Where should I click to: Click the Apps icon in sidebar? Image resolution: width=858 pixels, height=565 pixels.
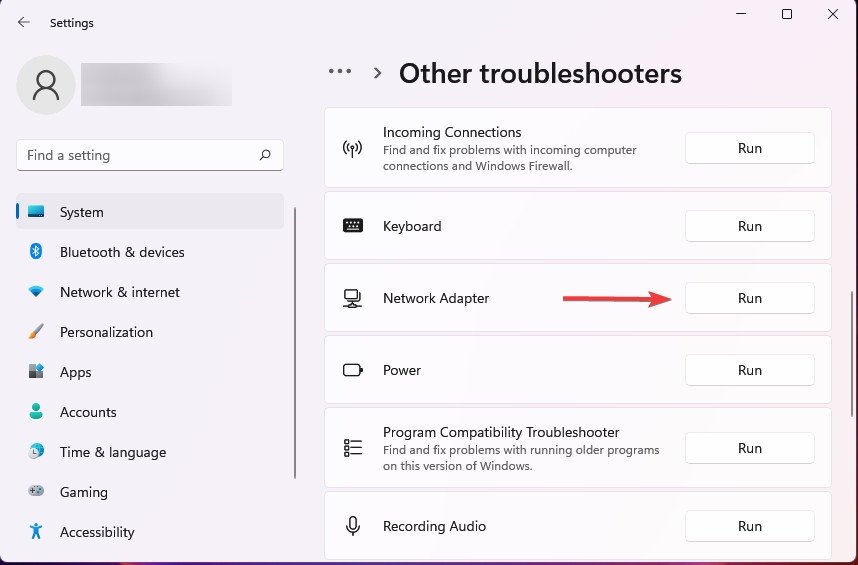coord(36,371)
